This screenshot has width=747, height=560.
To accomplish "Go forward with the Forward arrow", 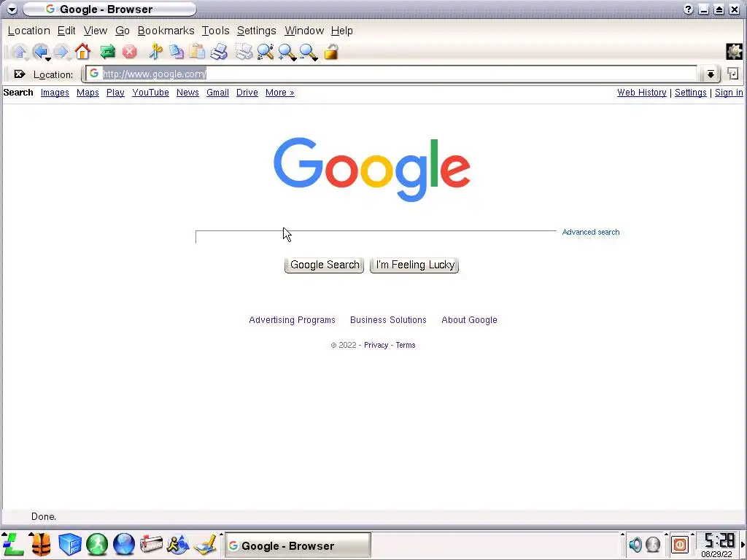I will click(x=61, y=52).
